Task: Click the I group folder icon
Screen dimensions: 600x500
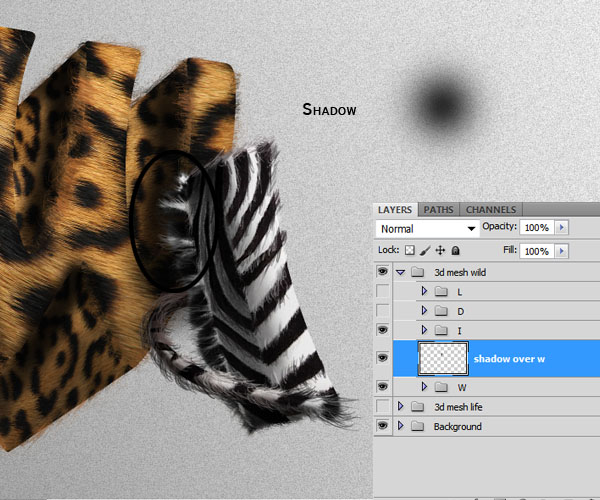Action: pyautogui.click(x=441, y=330)
